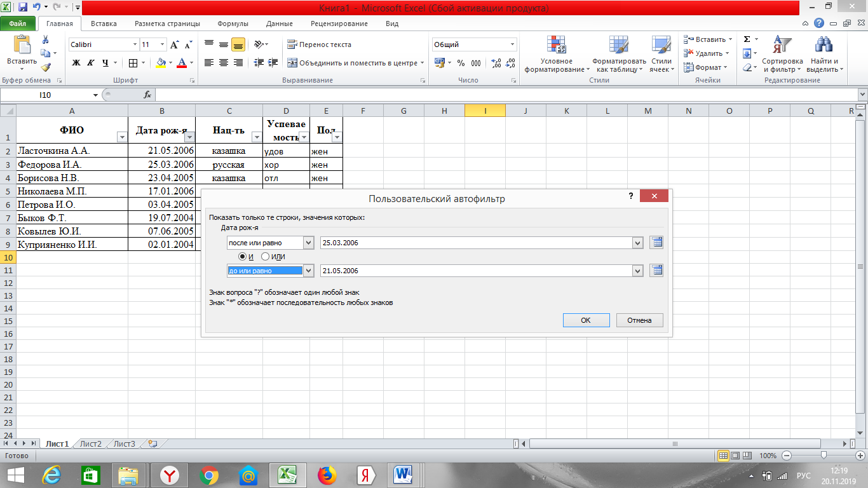Click the Undo arrow in Quick Access Toolbar
This screenshot has width=868, height=488.
37,8
